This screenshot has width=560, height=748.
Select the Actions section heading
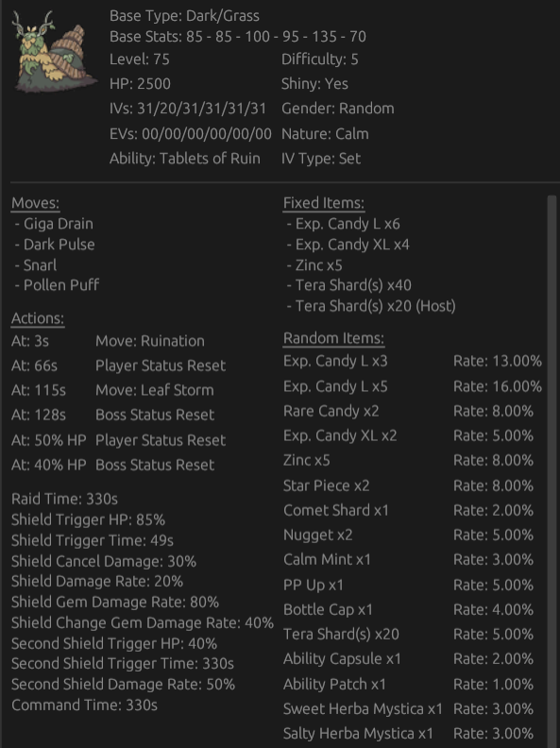38,318
